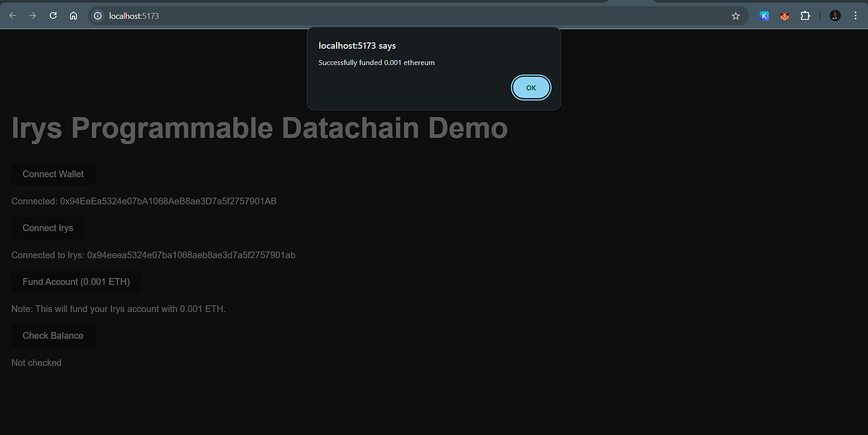Viewport: 868px width, 435px height.
Task: Click the Connect Irys button
Action: click(x=48, y=228)
